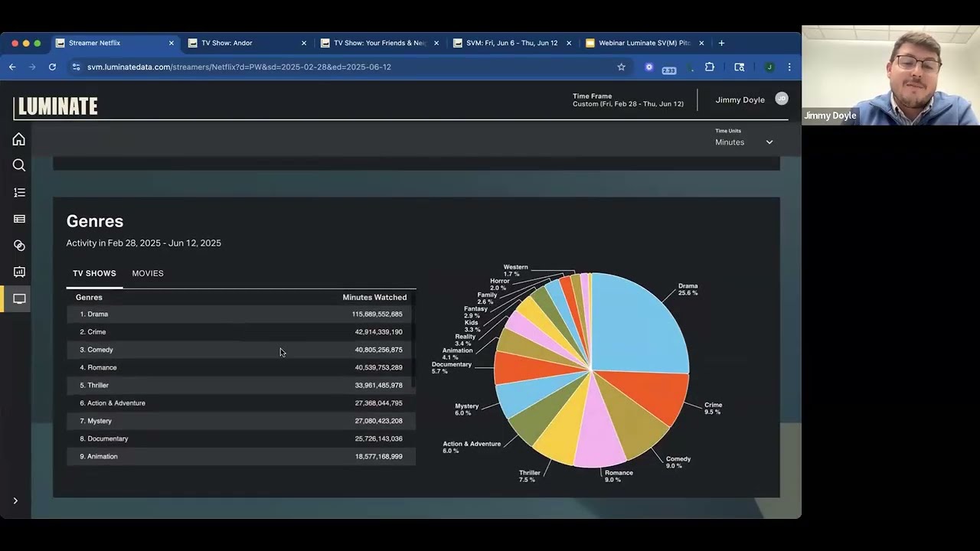Open the Search magnifier in the sidebar

[x=19, y=165]
